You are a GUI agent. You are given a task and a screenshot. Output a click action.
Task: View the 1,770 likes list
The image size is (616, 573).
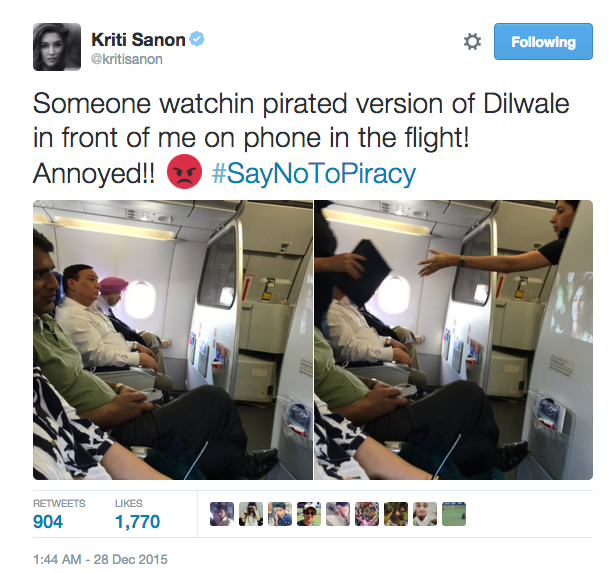[x=138, y=514]
